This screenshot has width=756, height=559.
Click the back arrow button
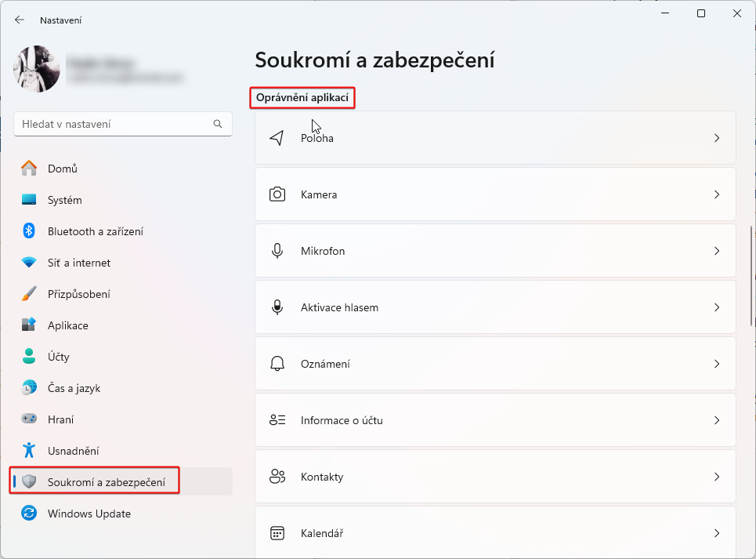point(19,20)
